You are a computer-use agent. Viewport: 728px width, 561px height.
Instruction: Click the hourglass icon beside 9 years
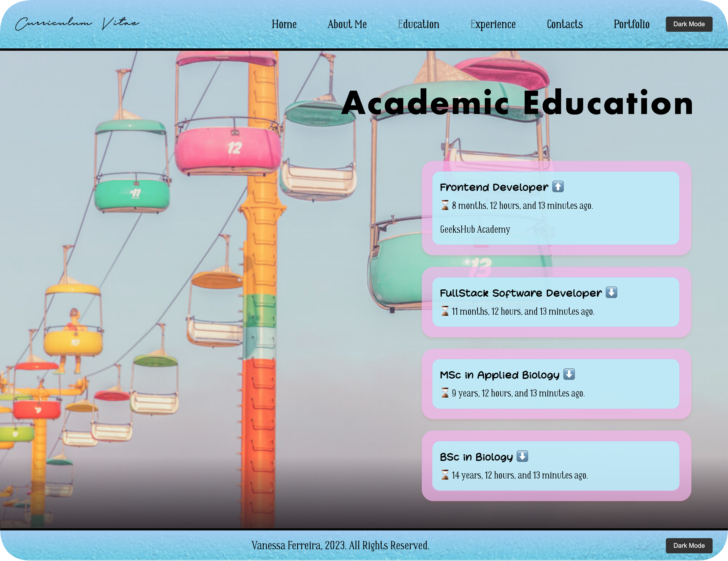pyautogui.click(x=445, y=392)
